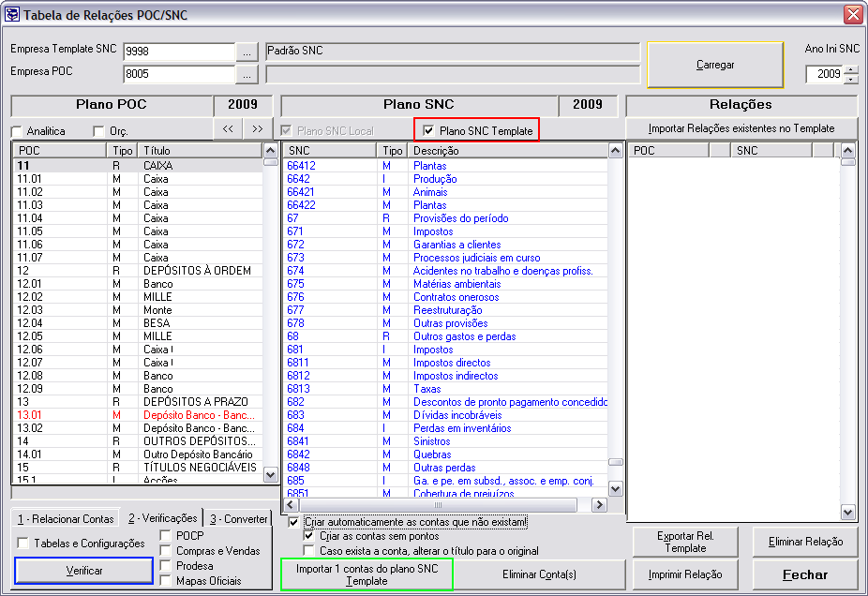The width and height of the screenshot is (868, 596).
Task: Click the Eliminar Conta(s) button
Action: 539,574
